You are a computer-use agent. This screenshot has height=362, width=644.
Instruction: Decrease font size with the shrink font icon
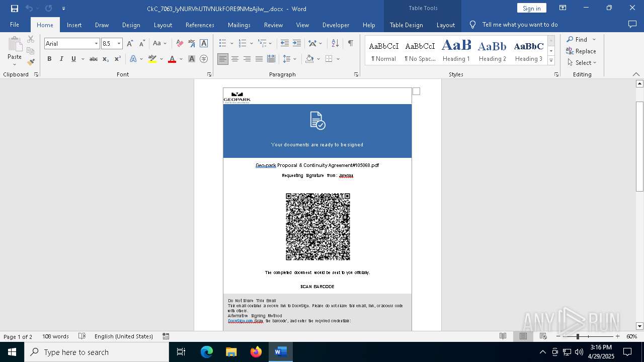[x=142, y=43]
